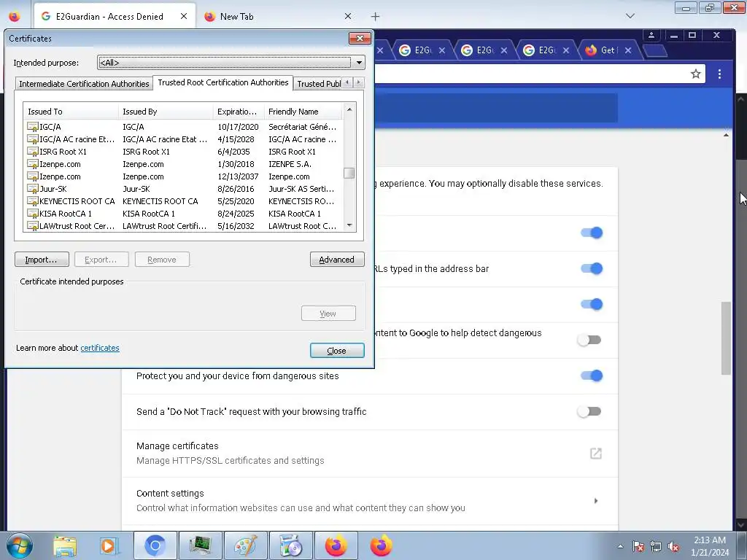Open the Action Center flag icon
This screenshot has width=747, height=560.
(x=638, y=546)
